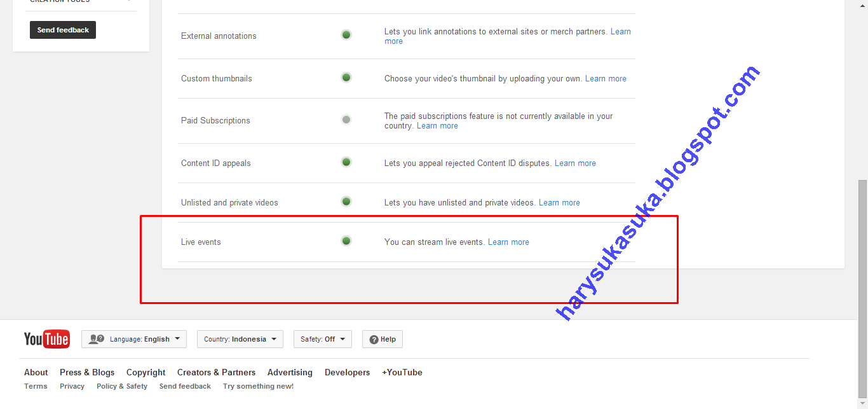Click the green status dot for External annotations

(x=346, y=34)
